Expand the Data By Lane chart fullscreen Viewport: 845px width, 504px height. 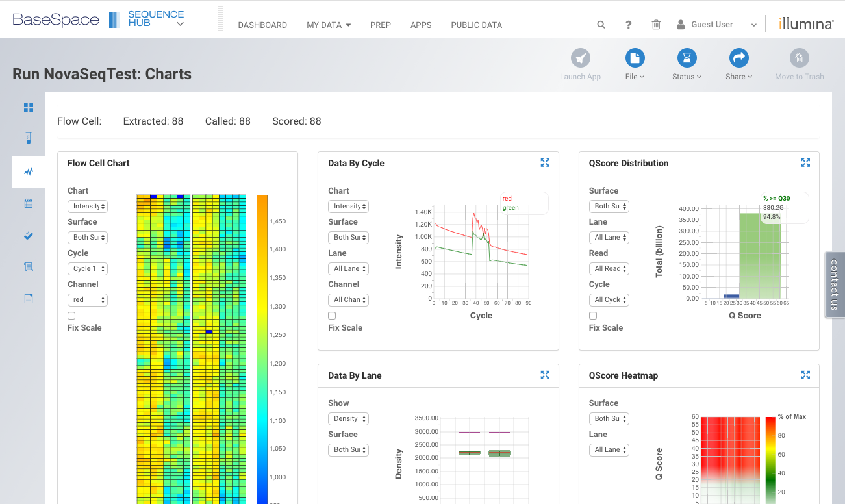545,375
